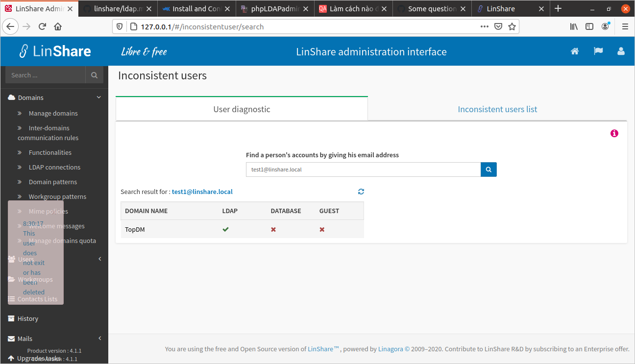Select the User diagnostic tab
The image size is (635, 364).
click(x=242, y=109)
